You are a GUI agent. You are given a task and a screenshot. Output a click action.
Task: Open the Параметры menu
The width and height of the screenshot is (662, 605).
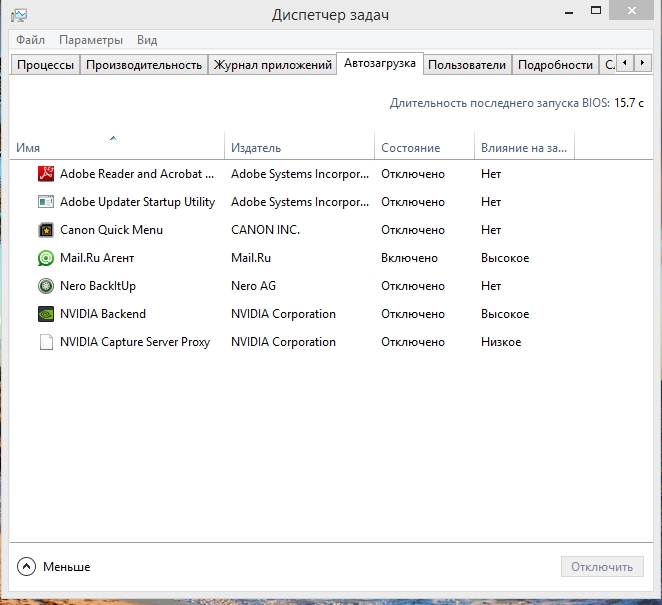pyautogui.click(x=91, y=40)
